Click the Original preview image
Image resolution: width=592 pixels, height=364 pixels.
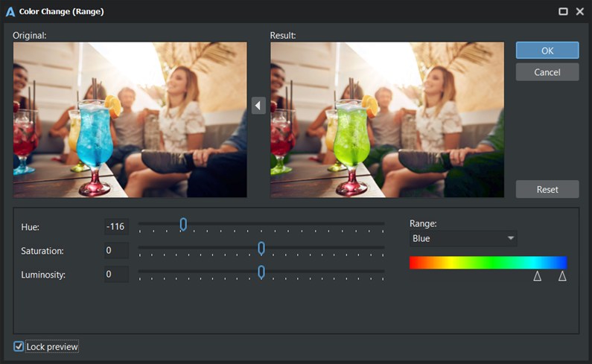pos(130,120)
